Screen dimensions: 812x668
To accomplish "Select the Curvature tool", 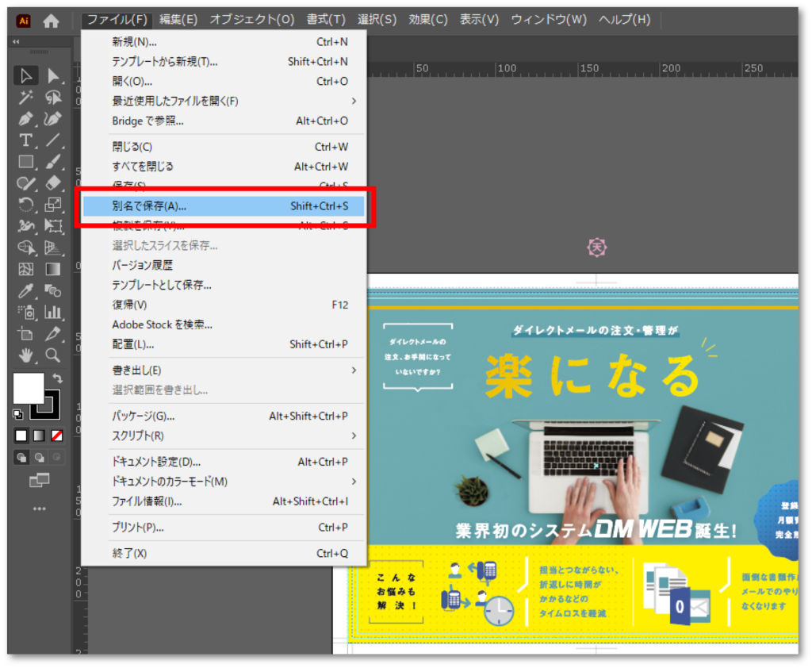I will [53, 119].
